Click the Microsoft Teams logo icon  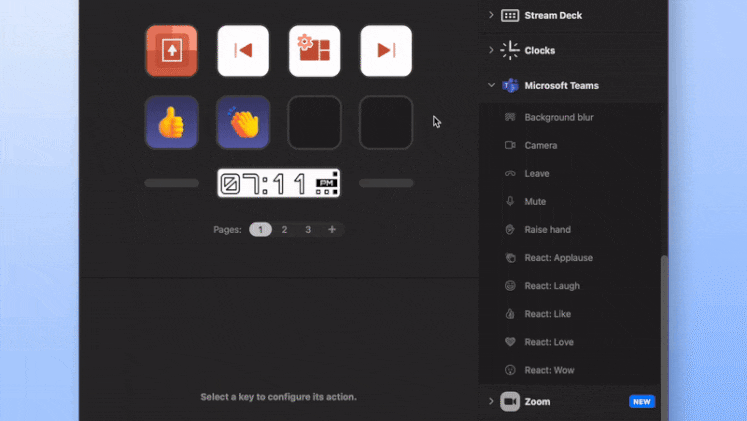click(510, 85)
